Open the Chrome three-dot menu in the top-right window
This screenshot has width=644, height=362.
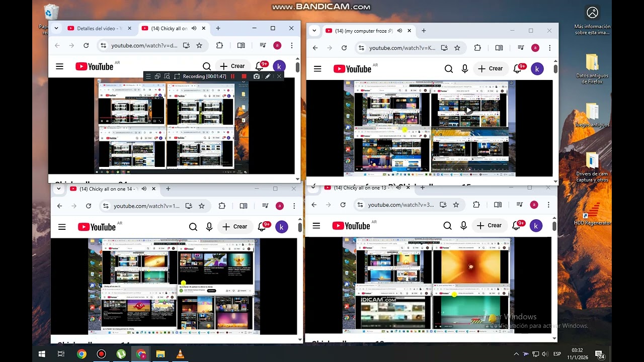549,48
